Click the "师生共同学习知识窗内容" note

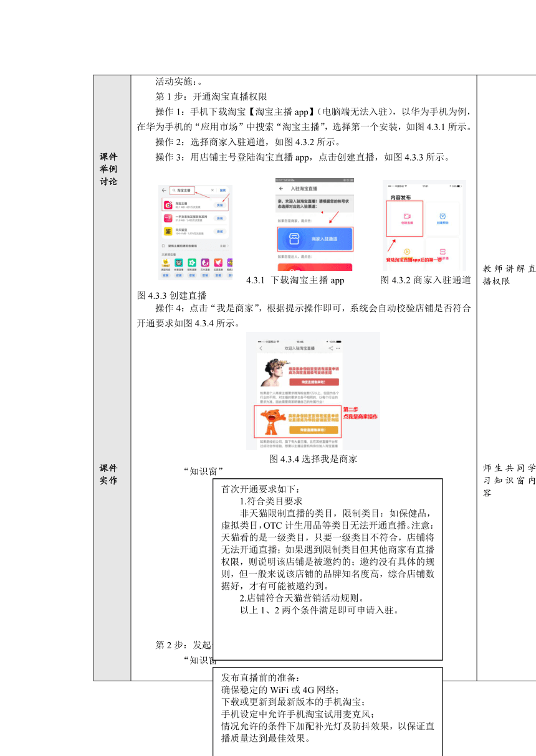tap(509, 480)
